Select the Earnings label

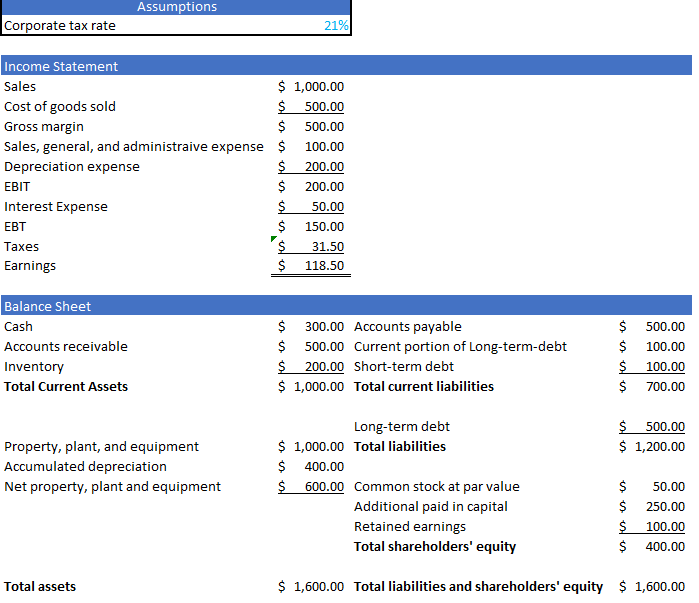(30, 266)
